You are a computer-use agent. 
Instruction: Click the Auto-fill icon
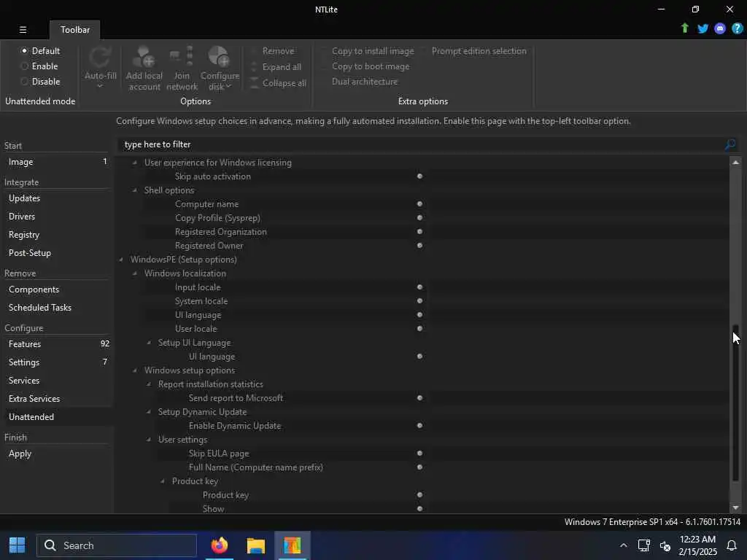click(x=100, y=58)
